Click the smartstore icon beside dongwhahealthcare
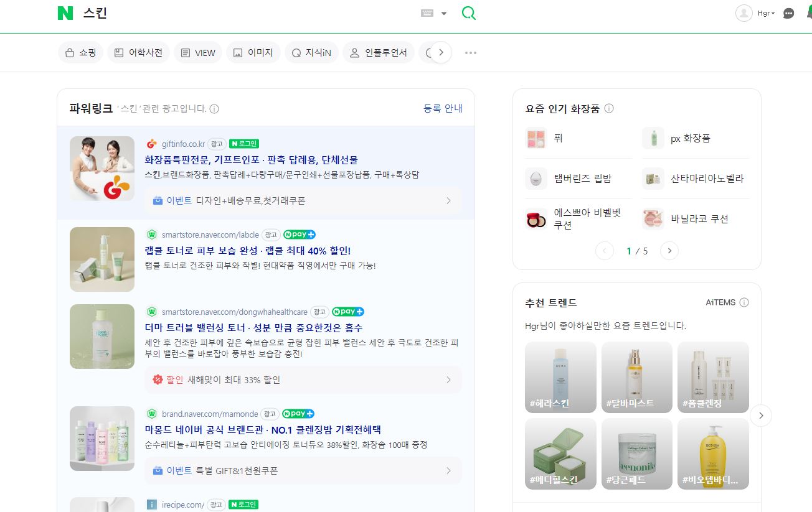 click(x=151, y=312)
